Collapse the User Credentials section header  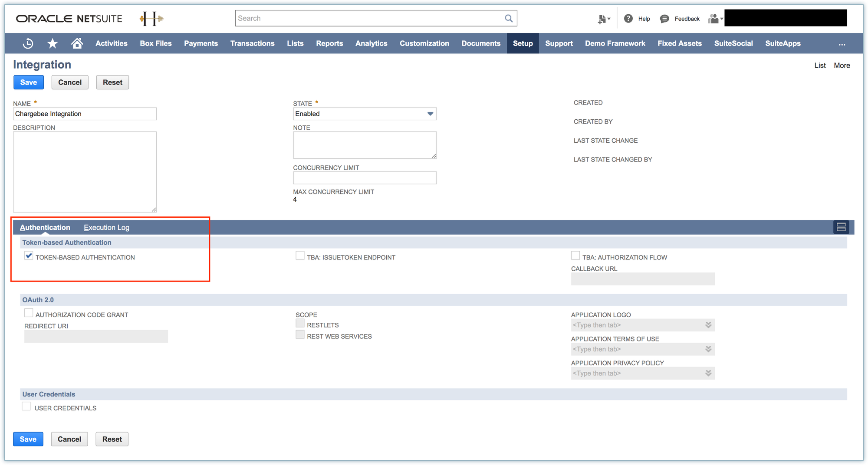pos(434,394)
